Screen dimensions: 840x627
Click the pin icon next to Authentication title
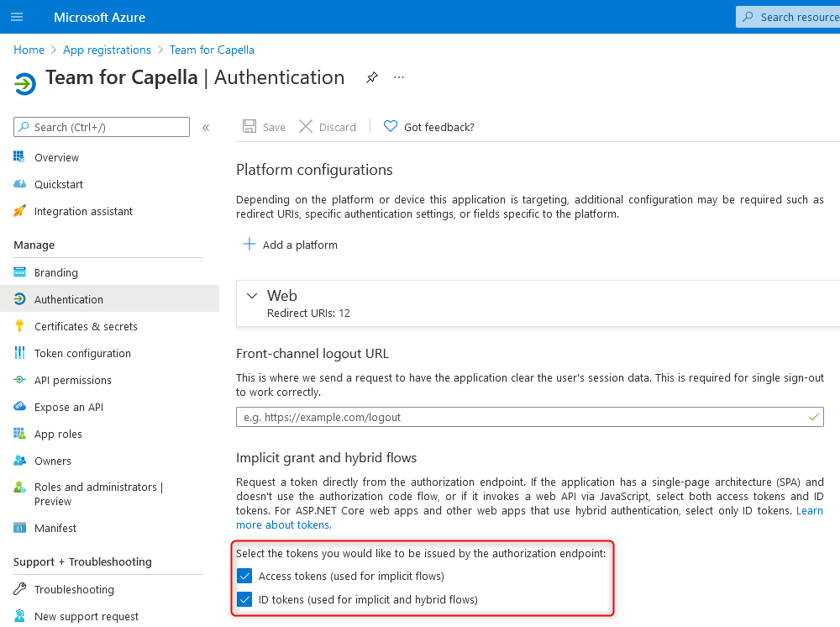371,76
